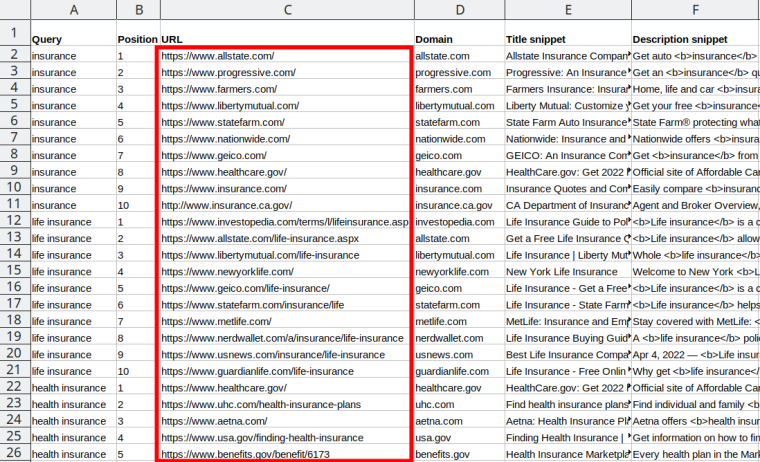Click domain cell 'farmers.com'
This screenshot has height=462, width=760.
tap(459, 88)
